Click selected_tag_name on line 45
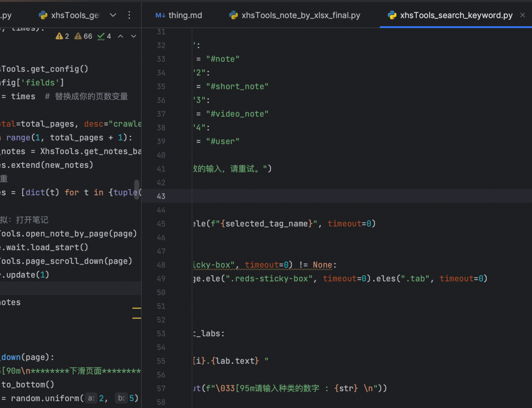This screenshot has height=408, width=532. click(x=267, y=224)
